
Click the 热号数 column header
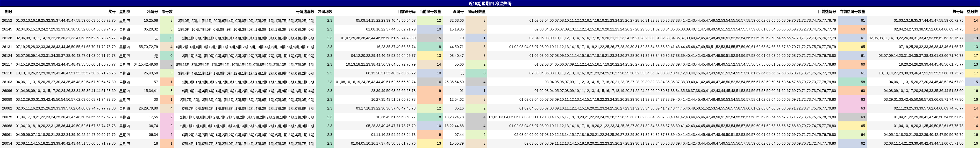pyautogui.click(x=972, y=12)
